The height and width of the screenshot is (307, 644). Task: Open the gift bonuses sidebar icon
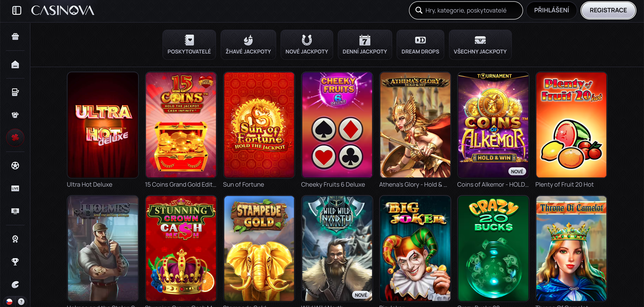click(x=15, y=36)
